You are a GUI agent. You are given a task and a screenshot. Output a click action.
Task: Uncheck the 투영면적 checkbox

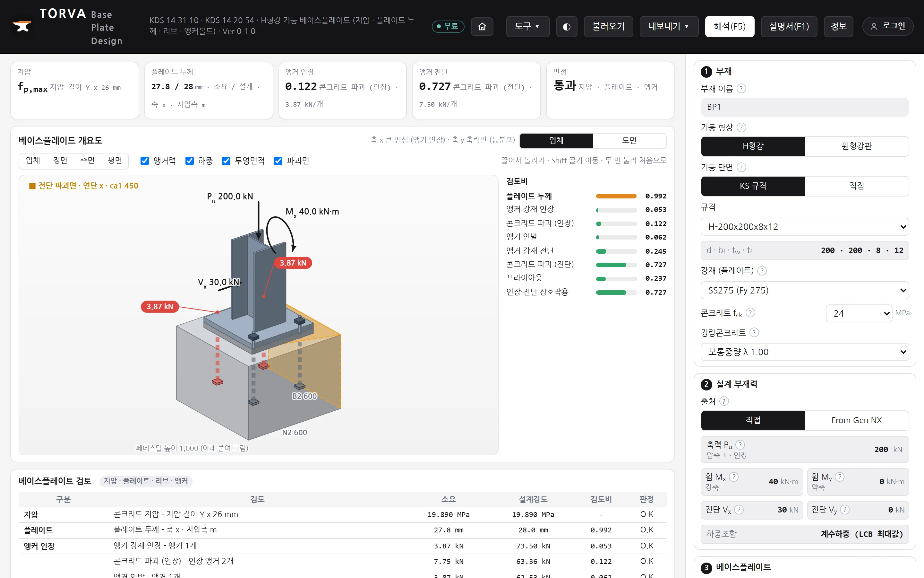click(226, 161)
